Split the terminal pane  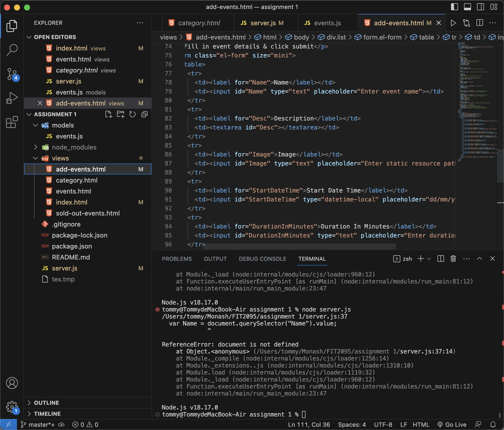tap(441, 259)
